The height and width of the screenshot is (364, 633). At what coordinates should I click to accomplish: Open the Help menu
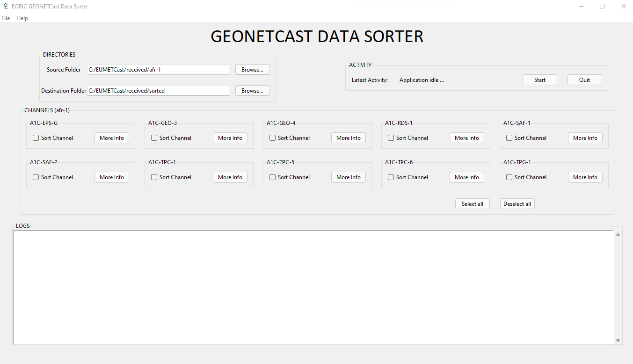[x=22, y=18]
